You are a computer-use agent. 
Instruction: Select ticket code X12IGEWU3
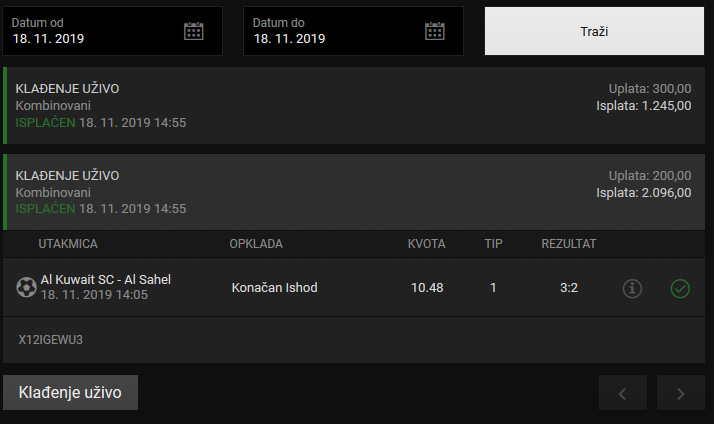coord(51,340)
